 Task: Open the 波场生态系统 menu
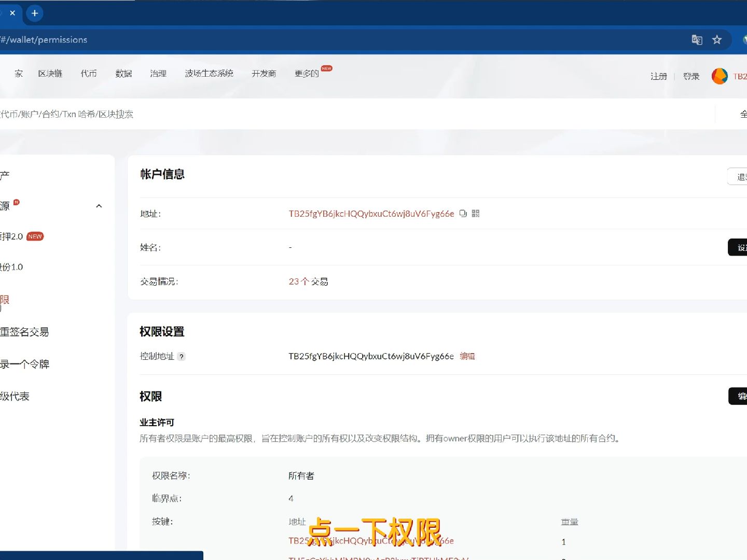(x=209, y=74)
